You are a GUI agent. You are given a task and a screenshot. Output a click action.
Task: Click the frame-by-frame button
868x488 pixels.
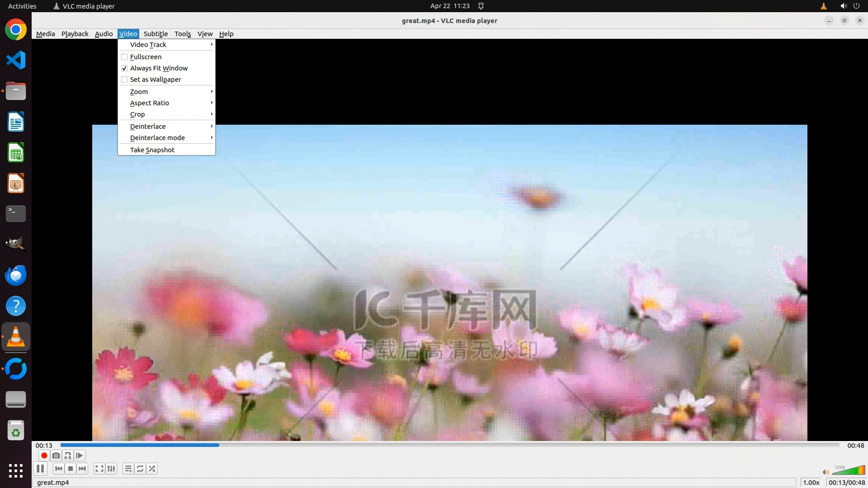pyautogui.click(x=80, y=455)
